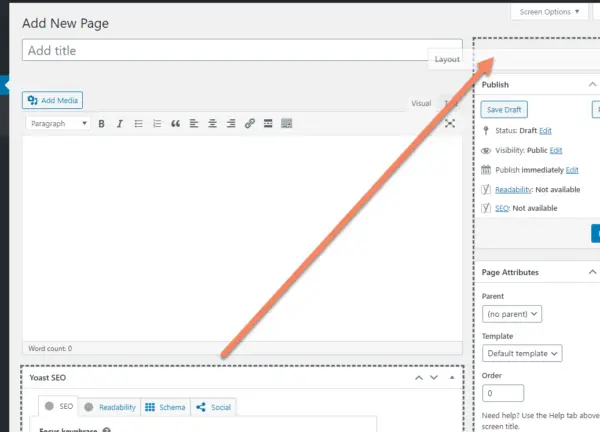This screenshot has height=432, width=600.
Task: Open the Parent page dropdown
Action: [512, 314]
